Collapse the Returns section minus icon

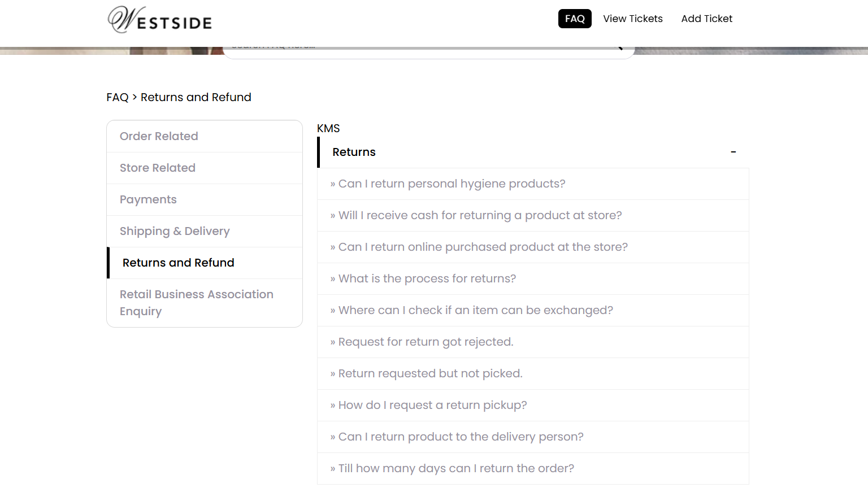733,152
